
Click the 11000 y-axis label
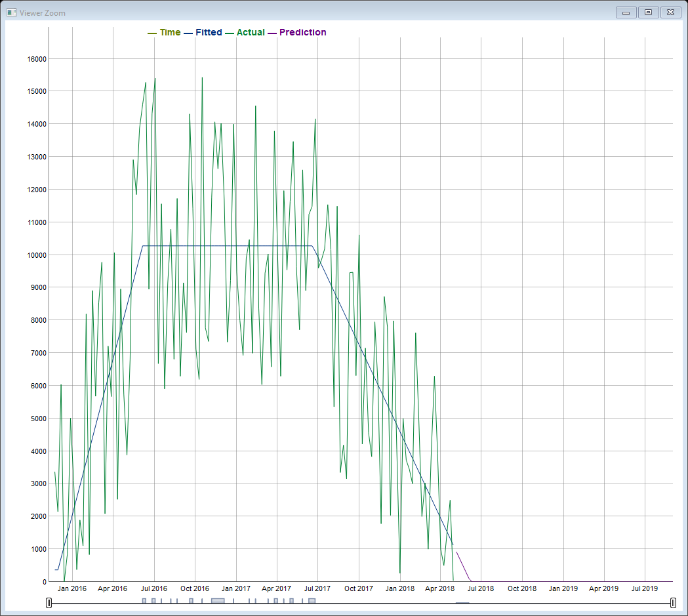coord(37,223)
